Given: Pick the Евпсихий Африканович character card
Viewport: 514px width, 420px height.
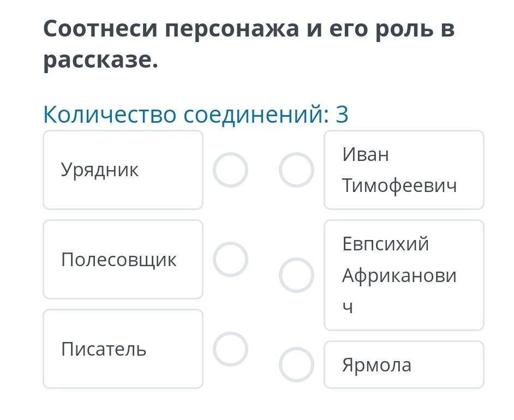Looking at the screenshot, I should click(x=404, y=275).
